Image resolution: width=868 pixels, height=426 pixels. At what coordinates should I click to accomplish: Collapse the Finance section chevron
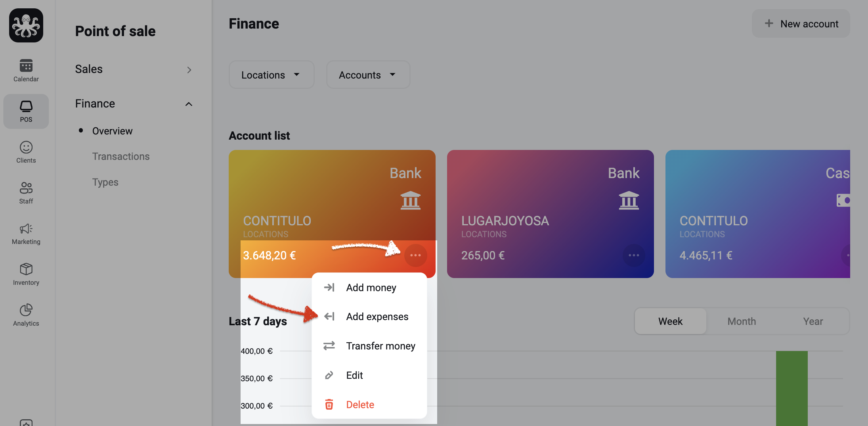pos(189,104)
